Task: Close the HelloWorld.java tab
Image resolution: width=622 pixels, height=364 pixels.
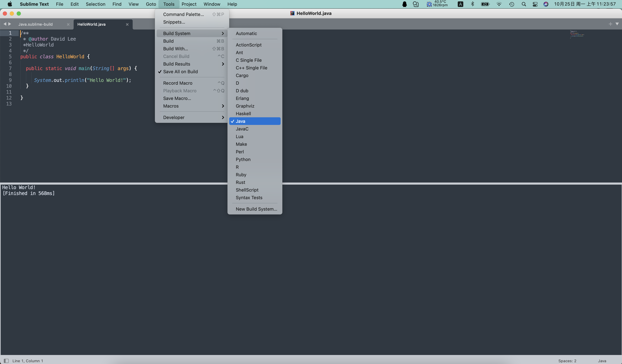Action: click(x=127, y=24)
